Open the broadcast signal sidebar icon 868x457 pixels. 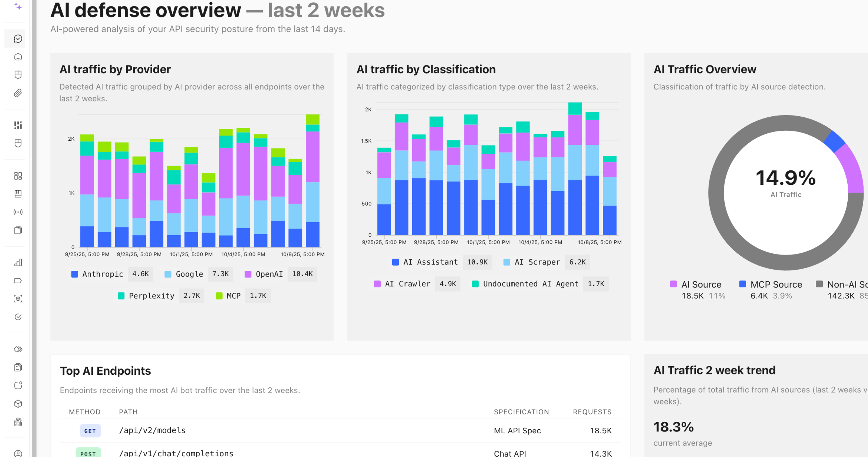click(x=18, y=212)
